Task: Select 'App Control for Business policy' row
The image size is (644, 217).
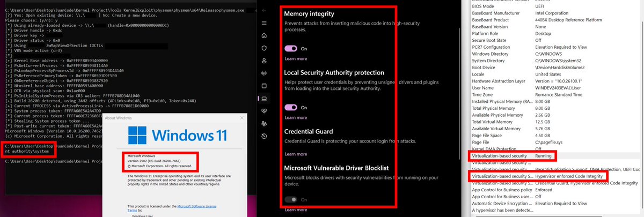Action: [555, 190]
